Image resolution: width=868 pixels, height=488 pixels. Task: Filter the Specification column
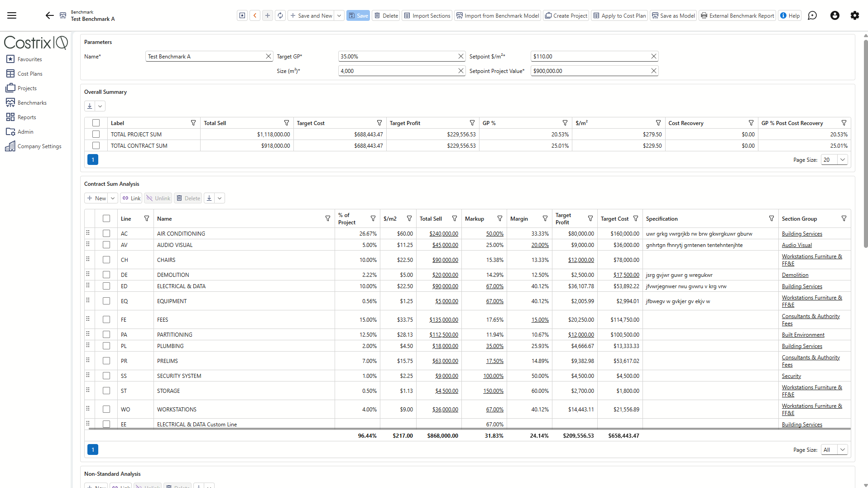772,218
